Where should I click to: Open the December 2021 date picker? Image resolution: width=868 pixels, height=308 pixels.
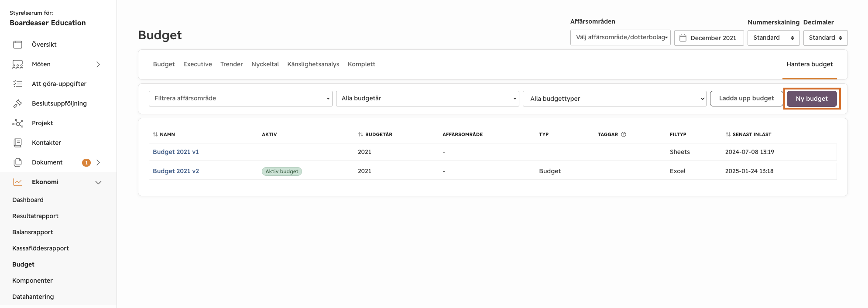709,38
